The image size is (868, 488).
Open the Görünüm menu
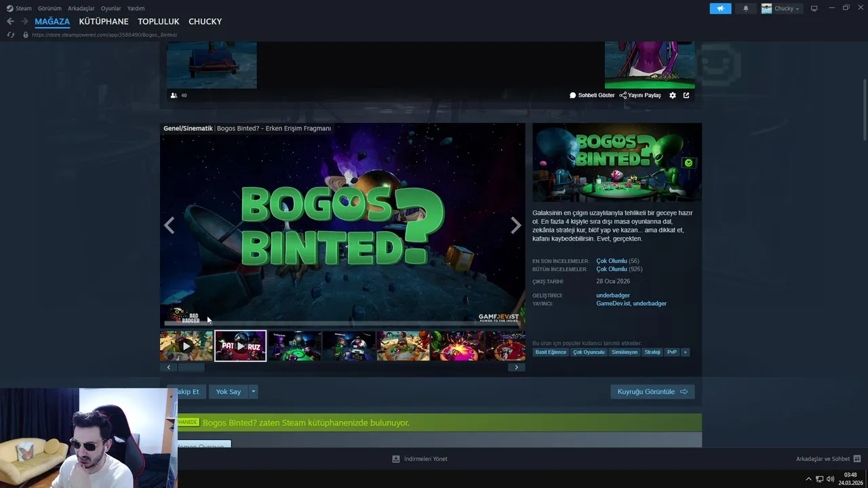coord(50,8)
